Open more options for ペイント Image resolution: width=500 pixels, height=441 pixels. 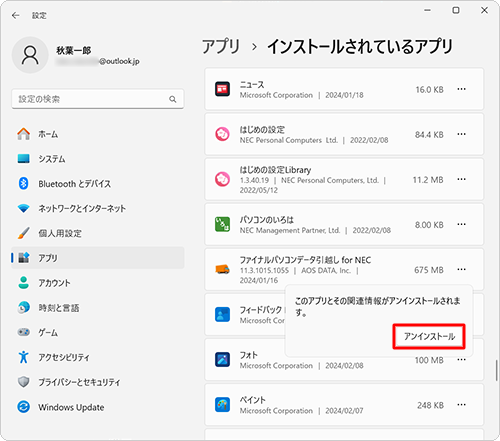pos(461,404)
